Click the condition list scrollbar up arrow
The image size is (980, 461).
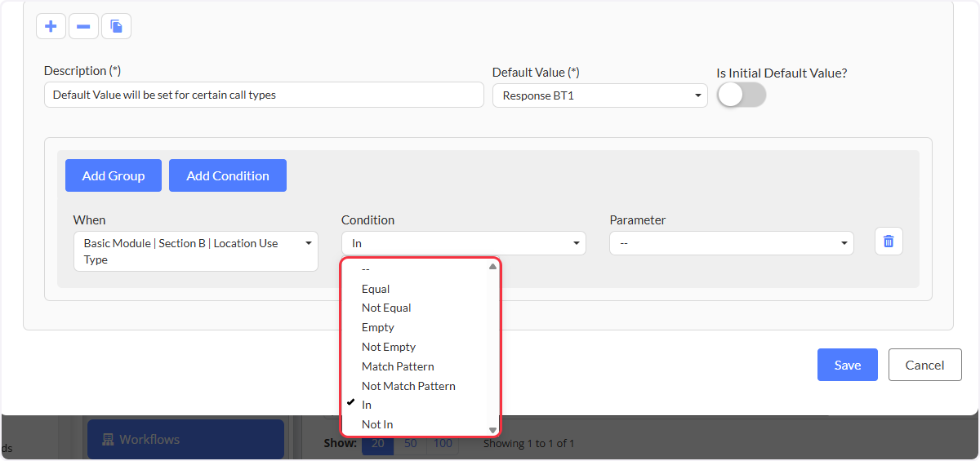coord(492,266)
